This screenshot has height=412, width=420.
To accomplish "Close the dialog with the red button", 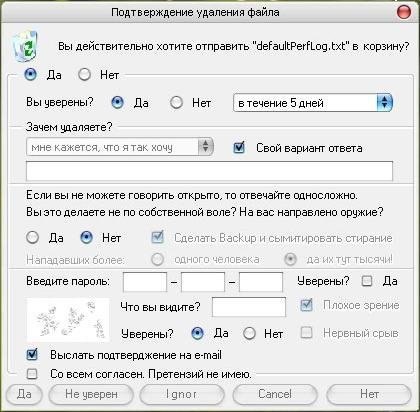I will coord(404,12).
